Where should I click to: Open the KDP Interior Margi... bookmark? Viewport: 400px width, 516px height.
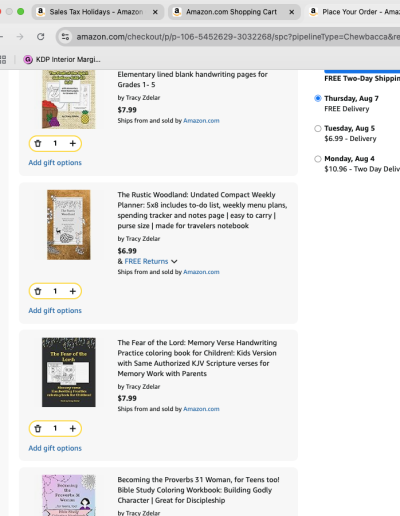tap(62, 60)
